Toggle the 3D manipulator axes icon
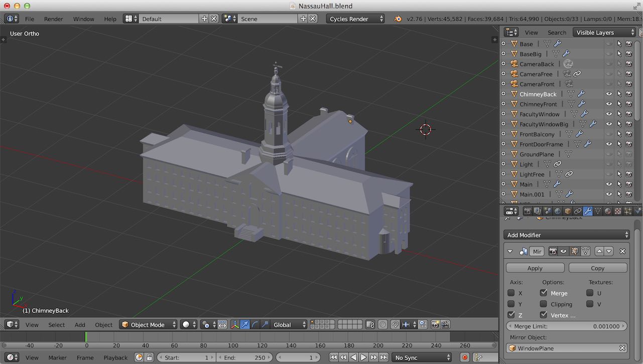The width and height of the screenshot is (643, 364). pos(235,324)
